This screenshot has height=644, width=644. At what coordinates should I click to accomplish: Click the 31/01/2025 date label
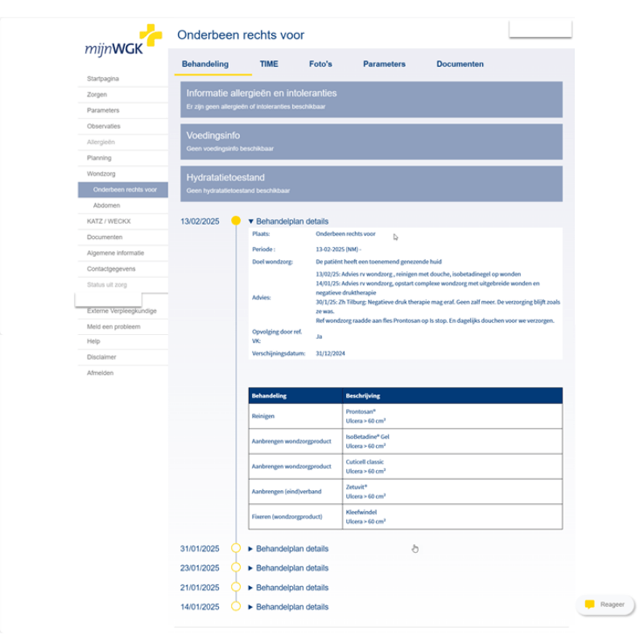click(x=200, y=549)
